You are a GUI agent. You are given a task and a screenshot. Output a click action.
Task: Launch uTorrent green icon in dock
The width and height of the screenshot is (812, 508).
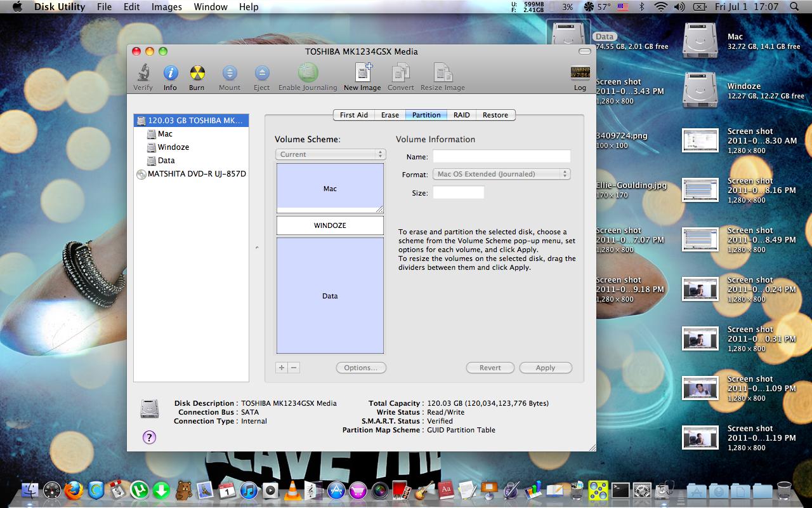pyautogui.click(x=140, y=490)
